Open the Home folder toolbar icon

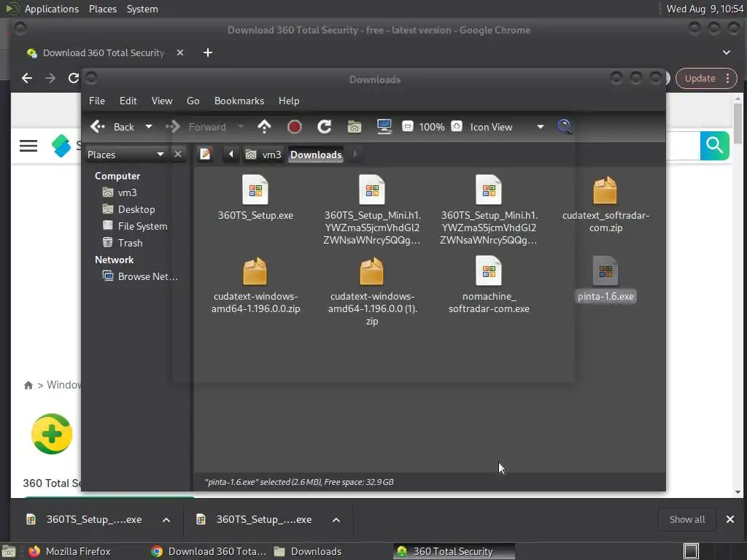pos(354,127)
